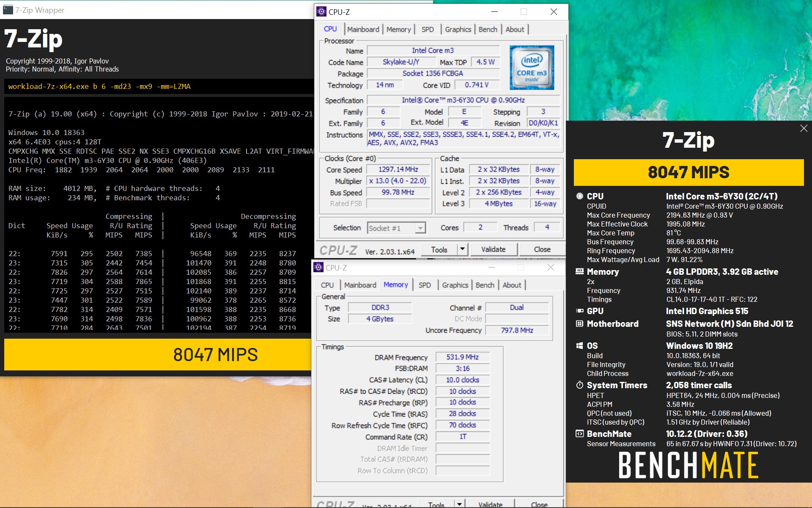Click the 2,058 timer calls text
Image resolution: width=812 pixels, height=508 pixels.
tap(699, 385)
